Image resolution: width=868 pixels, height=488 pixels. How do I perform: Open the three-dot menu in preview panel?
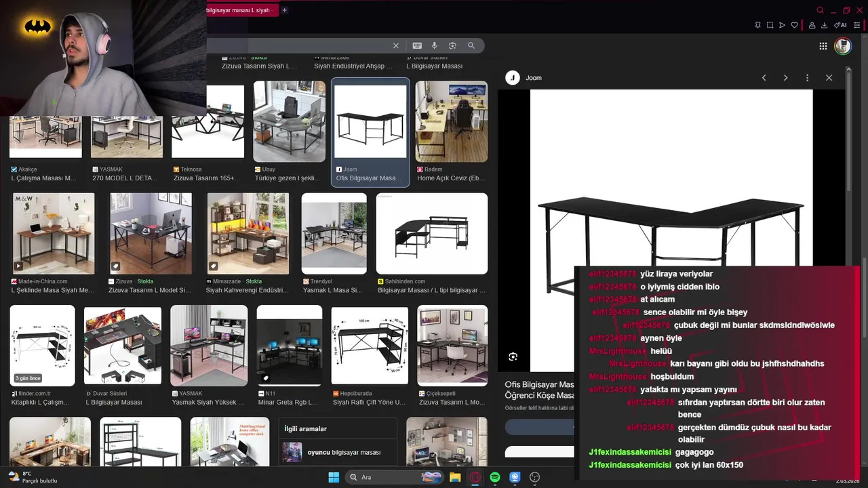point(807,78)
